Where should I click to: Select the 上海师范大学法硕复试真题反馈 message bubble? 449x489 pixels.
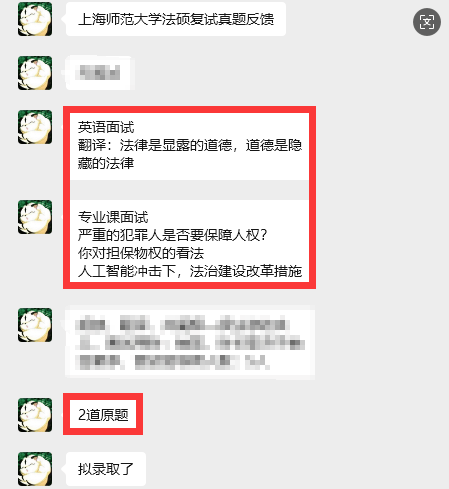point(176,19)
